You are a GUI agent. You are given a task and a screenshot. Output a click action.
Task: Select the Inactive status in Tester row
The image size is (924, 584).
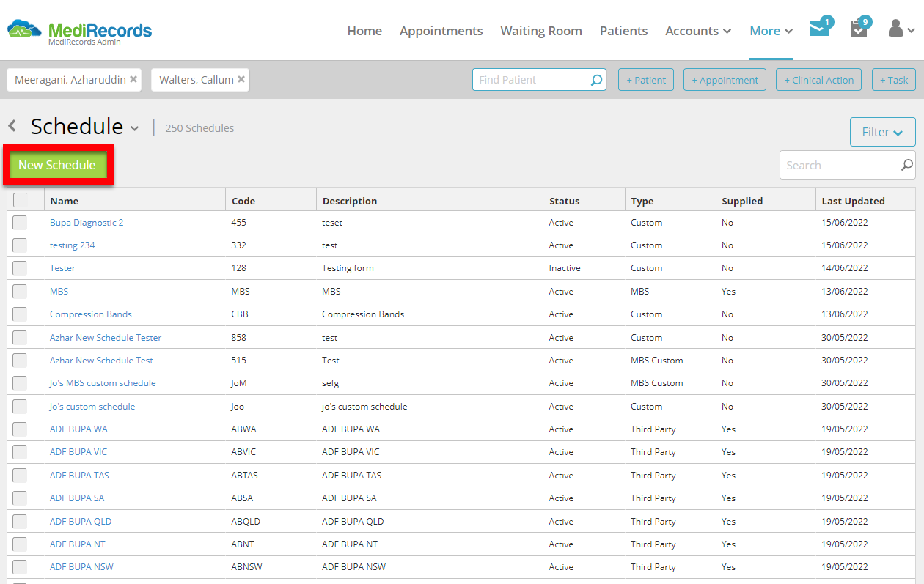[565, 268]
